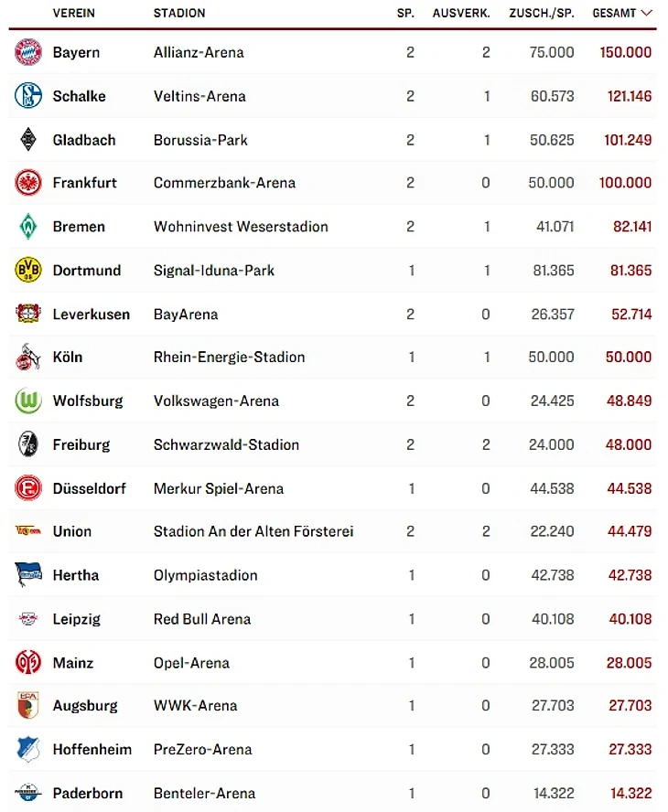Click the Wolfsburg club logo
668x812 pixels.
28,401
